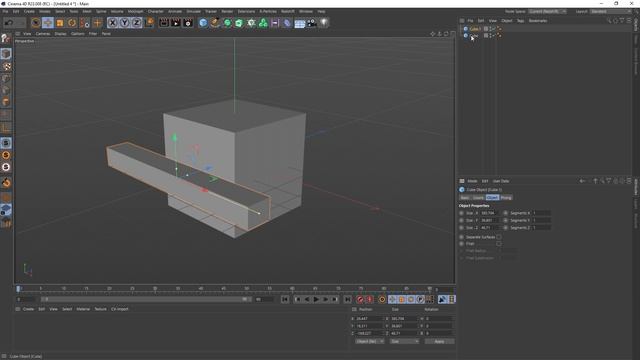Viewport: 640px width, 360px height.
Task: Click back arrow in Attributes manager
Action: [582, 181]
